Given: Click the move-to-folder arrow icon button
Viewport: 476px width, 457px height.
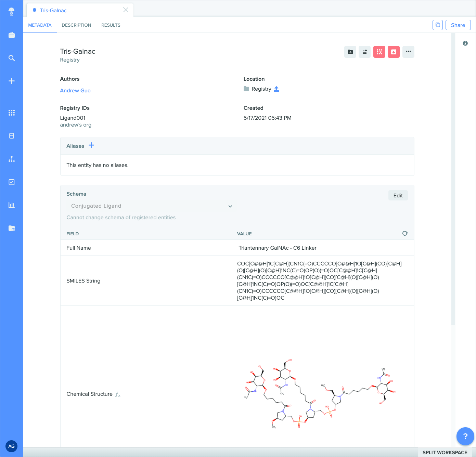Looking at the screenshot, I should 350,52.
